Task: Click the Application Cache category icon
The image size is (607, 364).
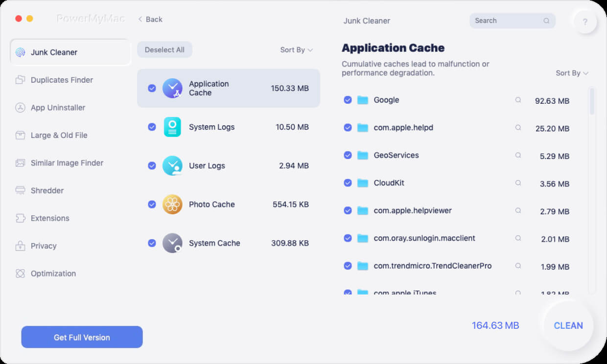Action: click(x=172, y=88)
